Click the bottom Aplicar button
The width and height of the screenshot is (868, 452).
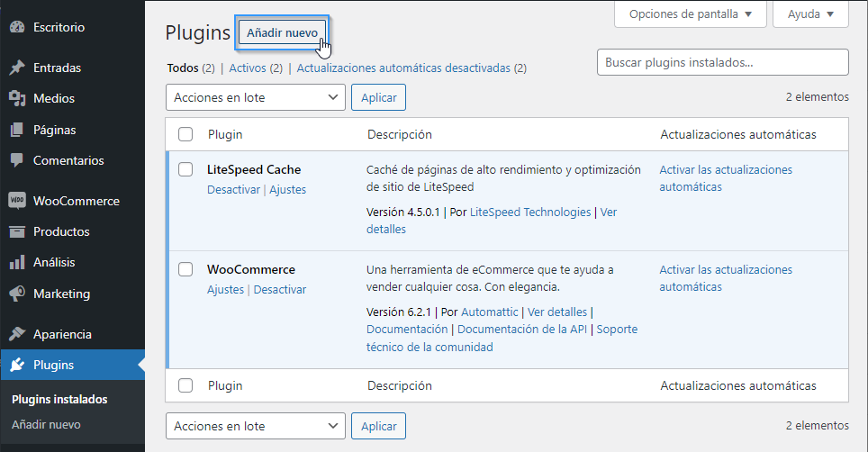coord(379,426)
